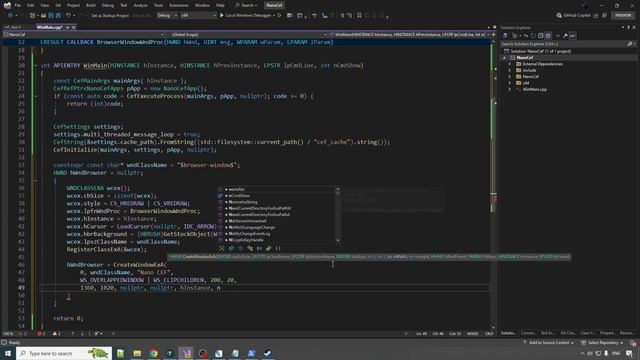Click the Undo toolbar icon
This screenshot has height=360, width=640.
click(x=68, y=16)
